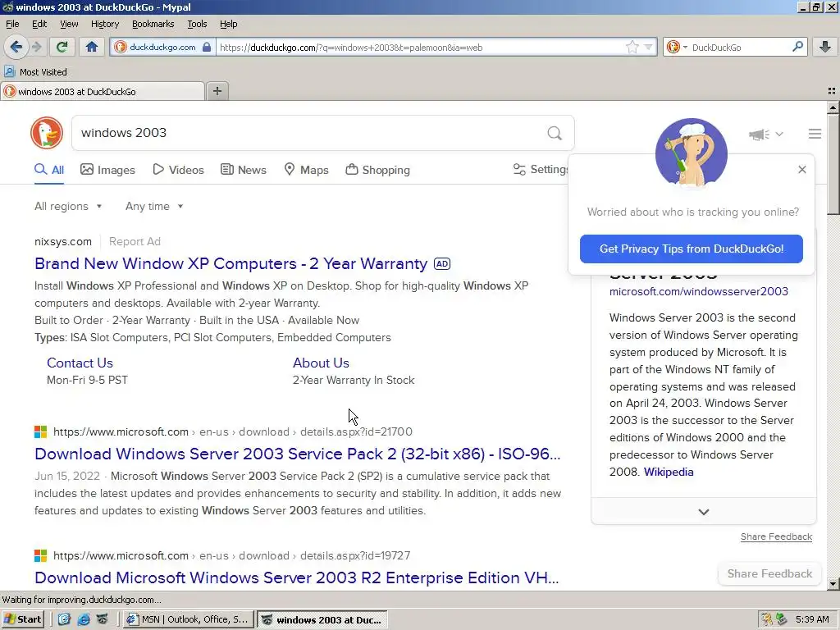Switch to the Maps tab
Image resolution: width=840 pixels, height=630 pixels.
(x=306, y=170)
